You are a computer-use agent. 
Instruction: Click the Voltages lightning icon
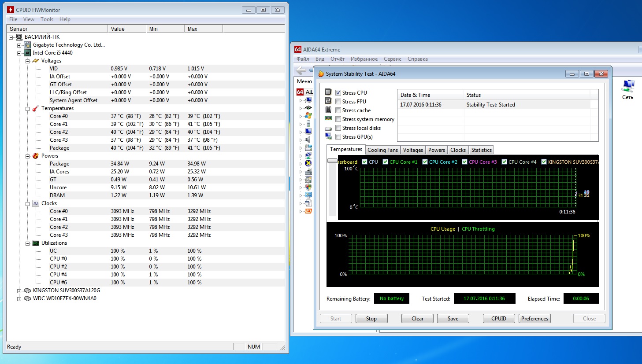coord(36,61)
